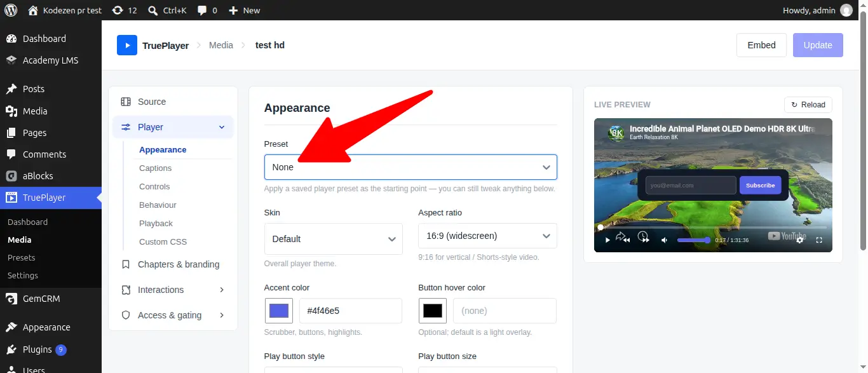Open the Ctrl+K search in admin bar

tap(168, 10)
